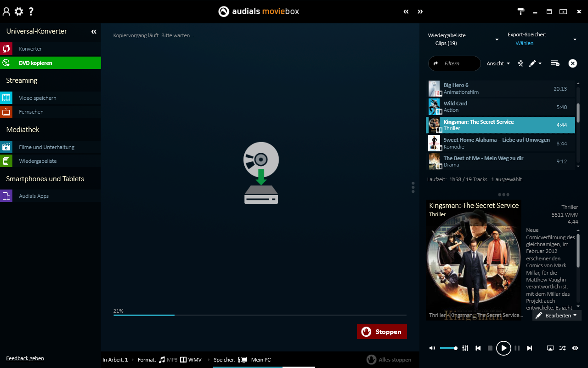Click the scissors cut tool icon

click(x=520, y=63)
